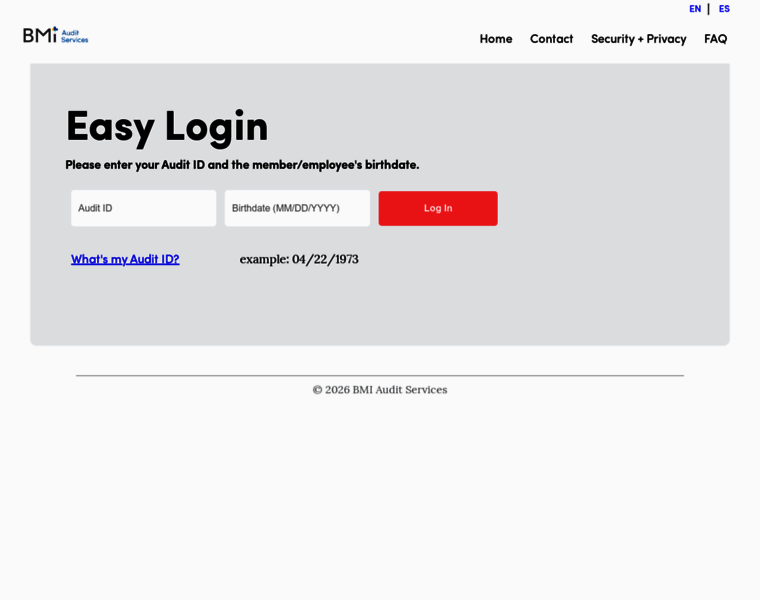Open the Home menu item

click(x=495, y=39)
